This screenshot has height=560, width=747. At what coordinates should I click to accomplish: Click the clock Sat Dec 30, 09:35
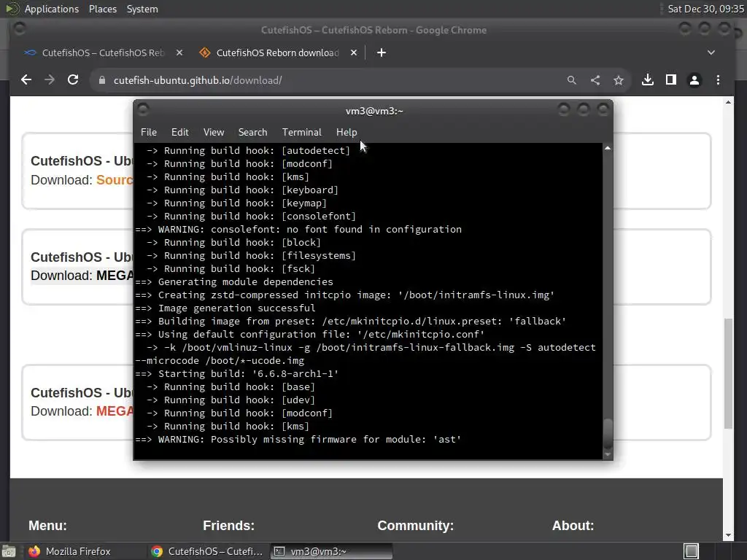(x=705, y=9)
